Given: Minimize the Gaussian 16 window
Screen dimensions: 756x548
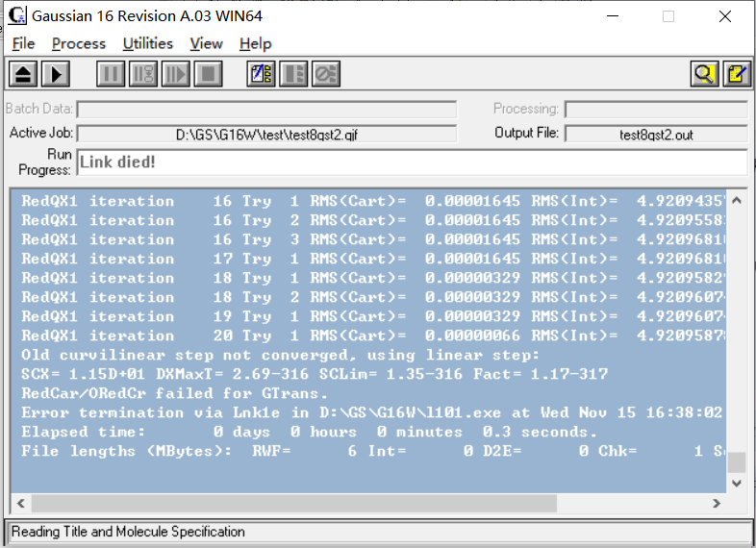Looking at the screenshot, I should pyautogui.click(x=613, y=16).
